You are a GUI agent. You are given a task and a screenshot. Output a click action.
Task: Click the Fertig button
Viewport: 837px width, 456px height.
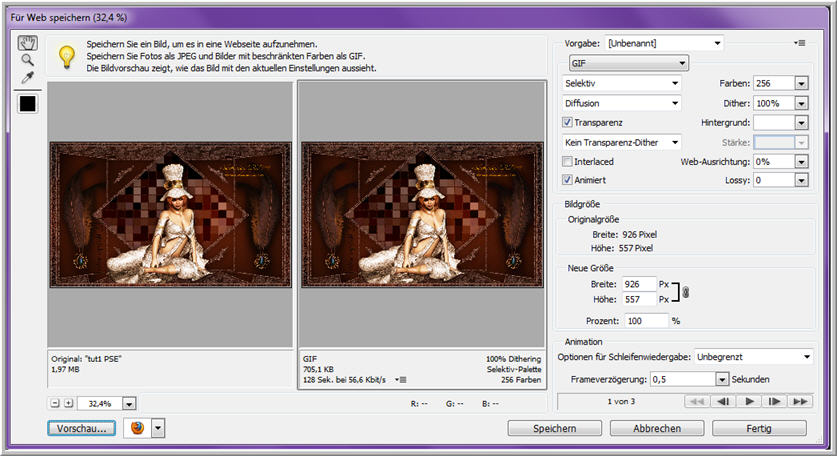click(759, 428)
